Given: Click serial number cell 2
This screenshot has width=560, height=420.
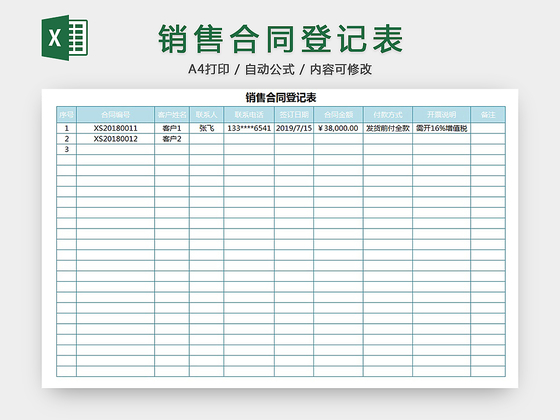Looking at the screenshot, I should pyautogui.click(x=66, y=139).
